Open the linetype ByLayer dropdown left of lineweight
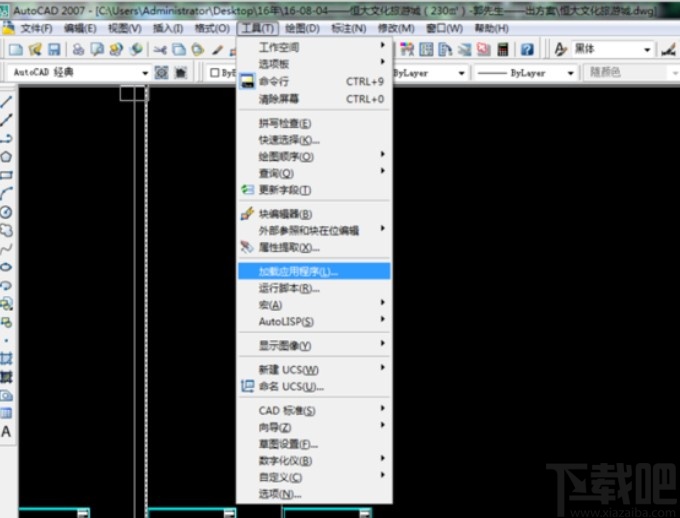Screen dimensions: 680x518 [x=430, y=73]
